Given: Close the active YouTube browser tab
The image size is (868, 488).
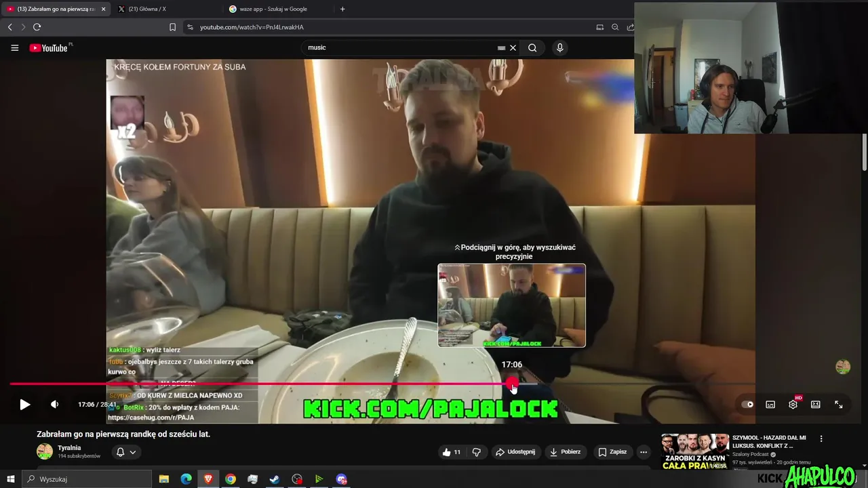Looking at the screenshot, I should (x=104, y=9).
